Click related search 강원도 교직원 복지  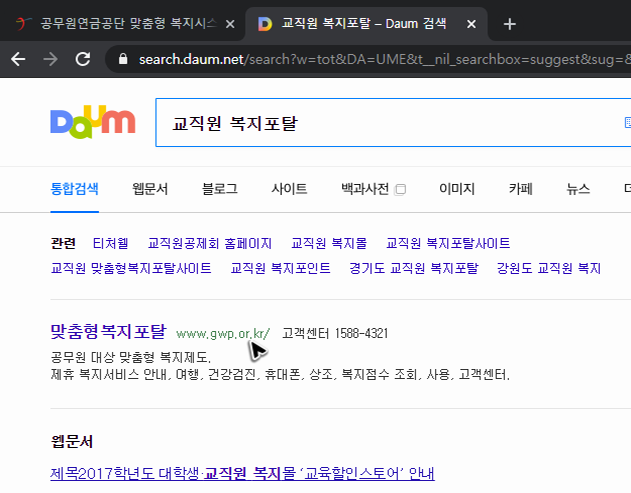(549, 268)
